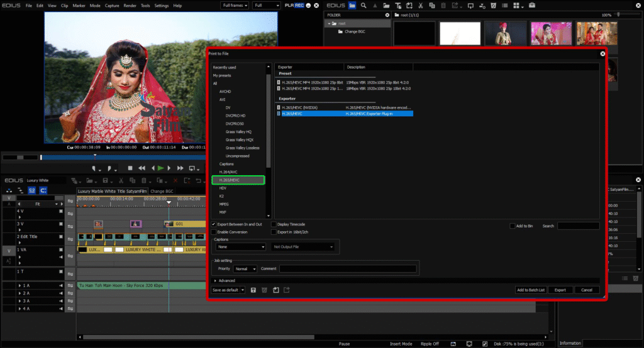This screenshot has height=348, width=644.
Task: Click the import preset icon in Print to File
Action: pos(275,290)
